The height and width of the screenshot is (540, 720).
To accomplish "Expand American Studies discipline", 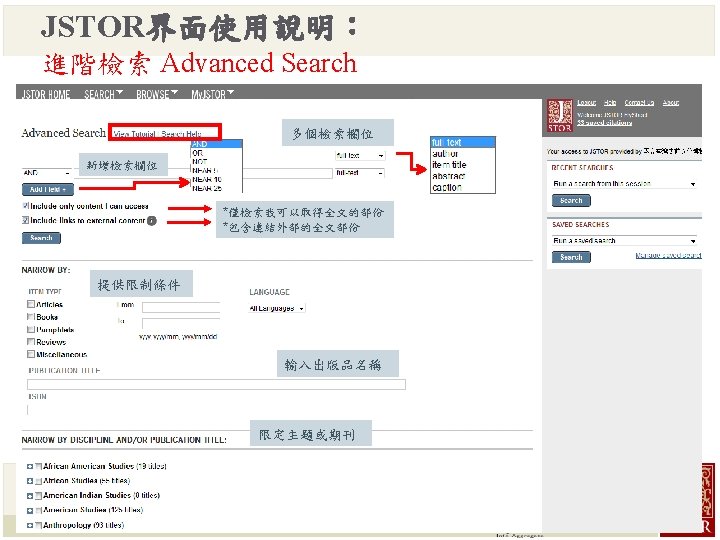I will pos(30,511).
